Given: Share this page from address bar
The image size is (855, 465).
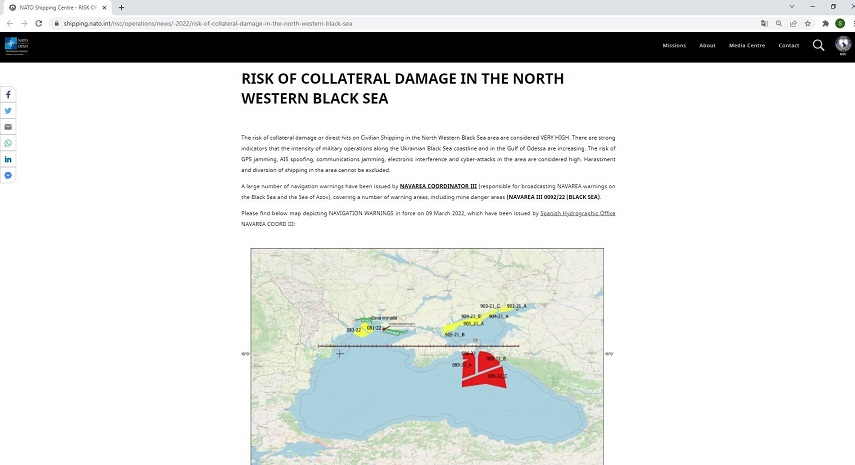Looking at the screenshot, I should pyautogui.click(x=793, y=23).
